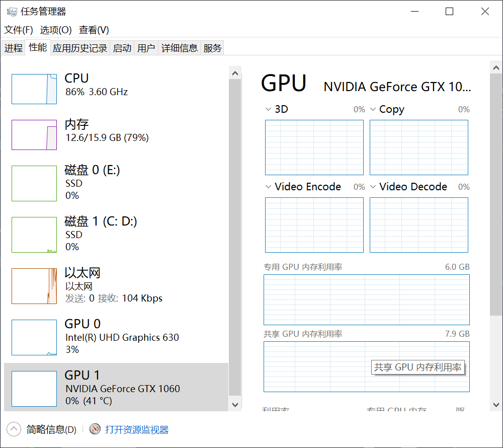Open the Video Decode engine dropdown
This screenshot has height=448, width=503.
373,186
